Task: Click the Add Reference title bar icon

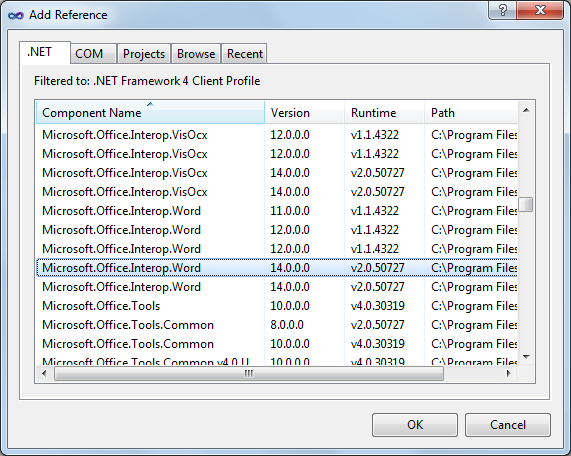Action: point(16,15)
